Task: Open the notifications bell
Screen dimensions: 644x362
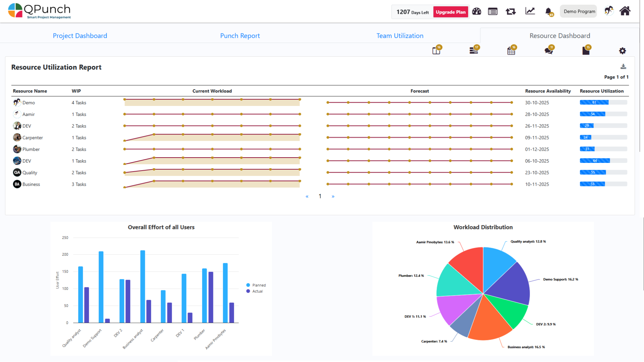Action: pos(548,12)
